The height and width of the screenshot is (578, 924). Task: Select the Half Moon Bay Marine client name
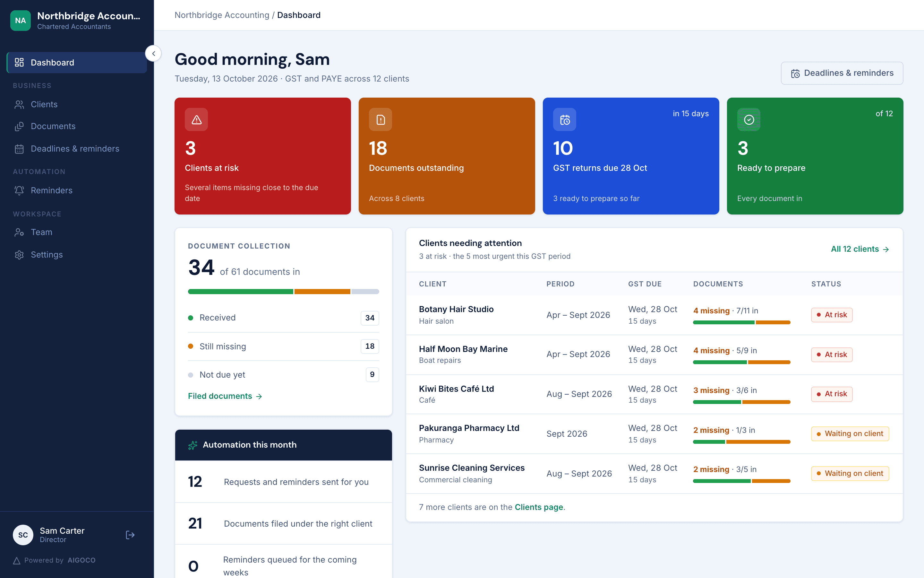point(463,349)
